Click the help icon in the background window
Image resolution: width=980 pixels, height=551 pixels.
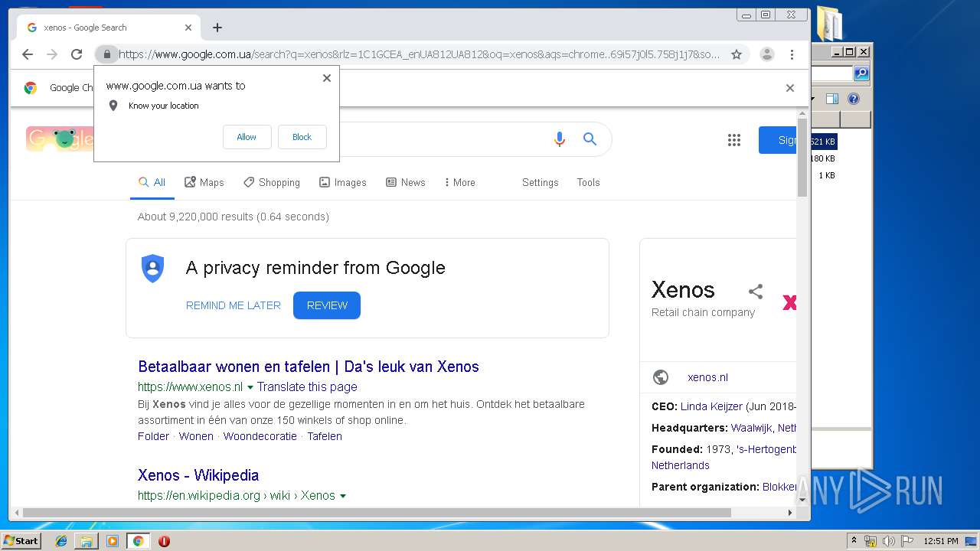click(854, 99)
